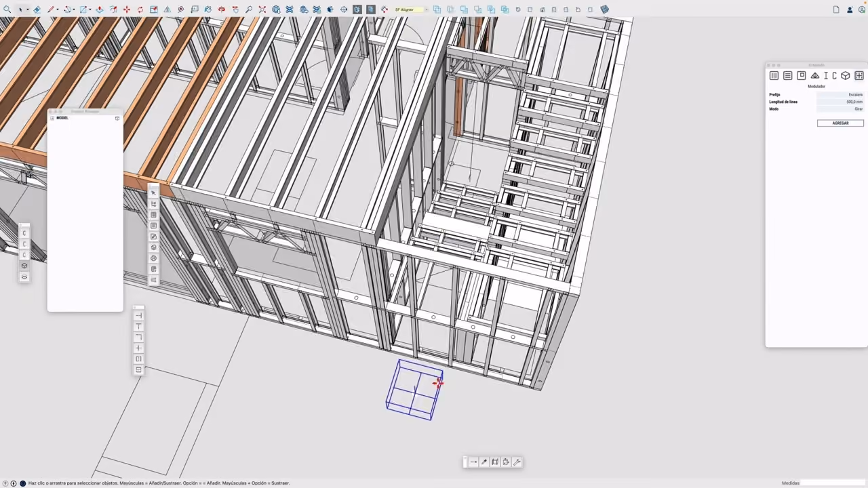
Task: Click the C-profile icon in right panel
Action: tap(835, 76)
